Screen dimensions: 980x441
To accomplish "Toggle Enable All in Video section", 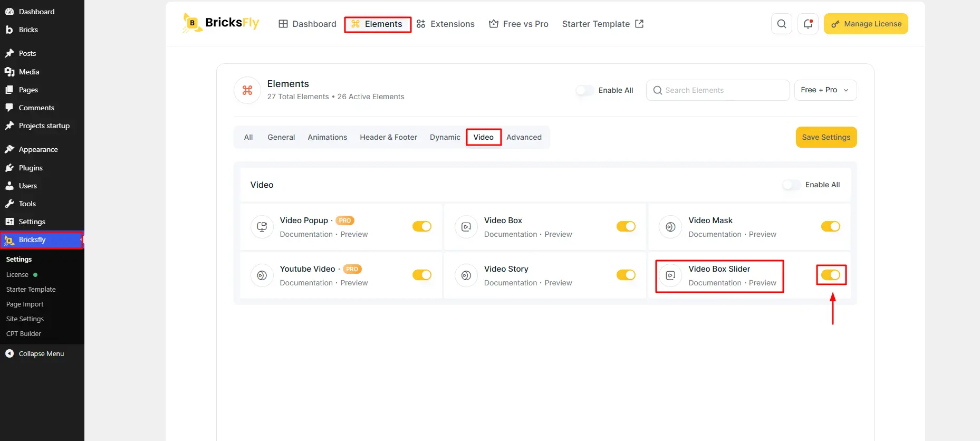I will click(x=791, y=185).
